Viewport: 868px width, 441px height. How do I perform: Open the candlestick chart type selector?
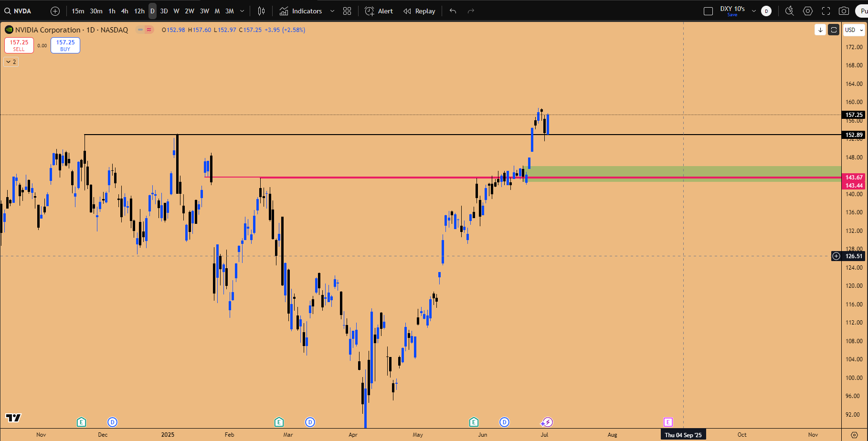[261, 11]
